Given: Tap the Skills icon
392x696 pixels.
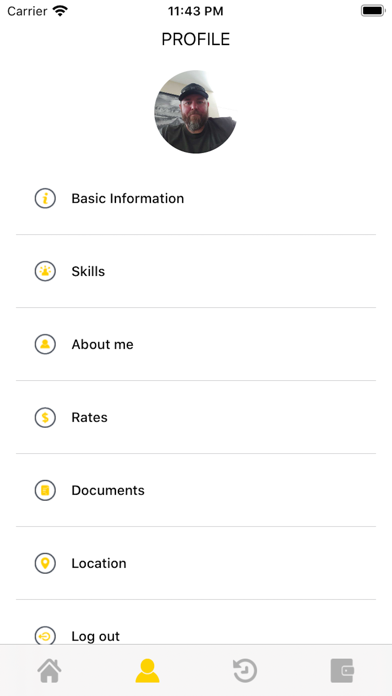Looking at the screenshot, I should (45, 271).
